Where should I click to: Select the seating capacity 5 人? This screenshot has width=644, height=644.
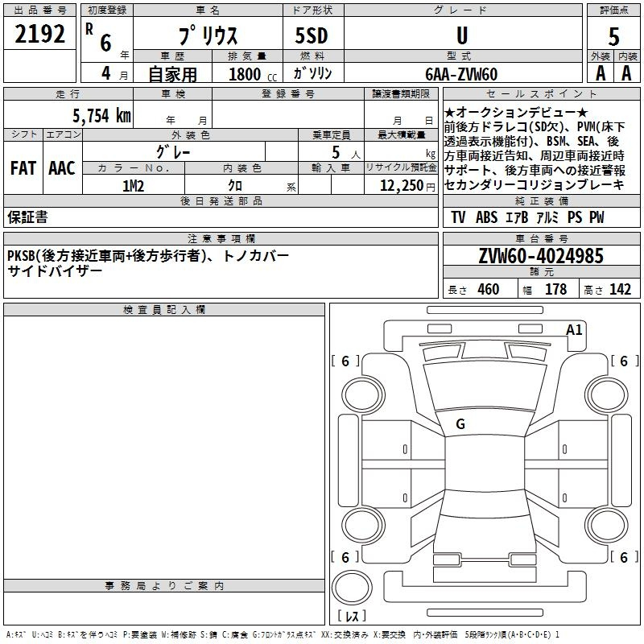(346, 153)
